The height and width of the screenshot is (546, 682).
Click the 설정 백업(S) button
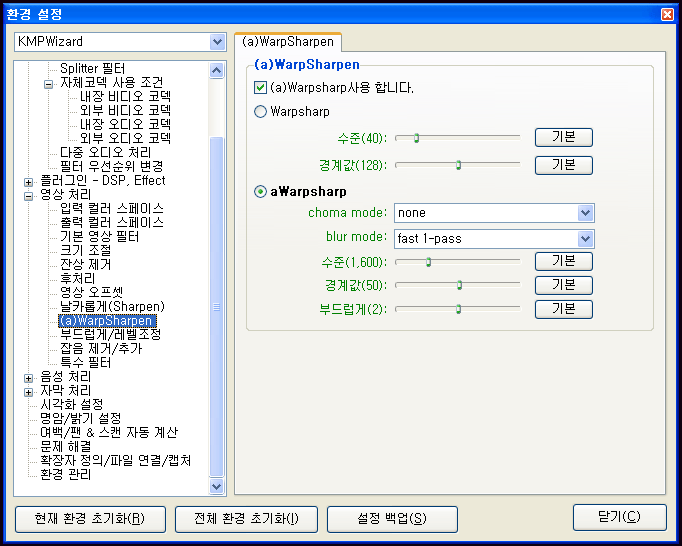[391, 518]
